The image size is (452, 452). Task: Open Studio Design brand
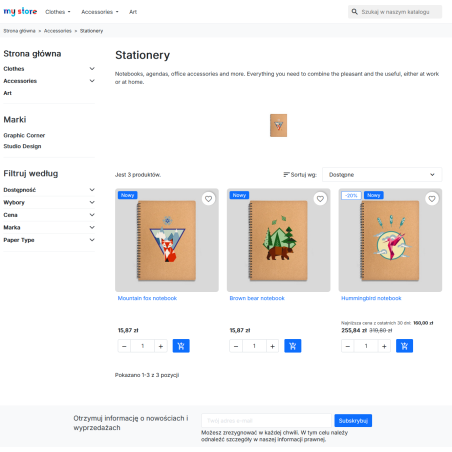[22, 146]
